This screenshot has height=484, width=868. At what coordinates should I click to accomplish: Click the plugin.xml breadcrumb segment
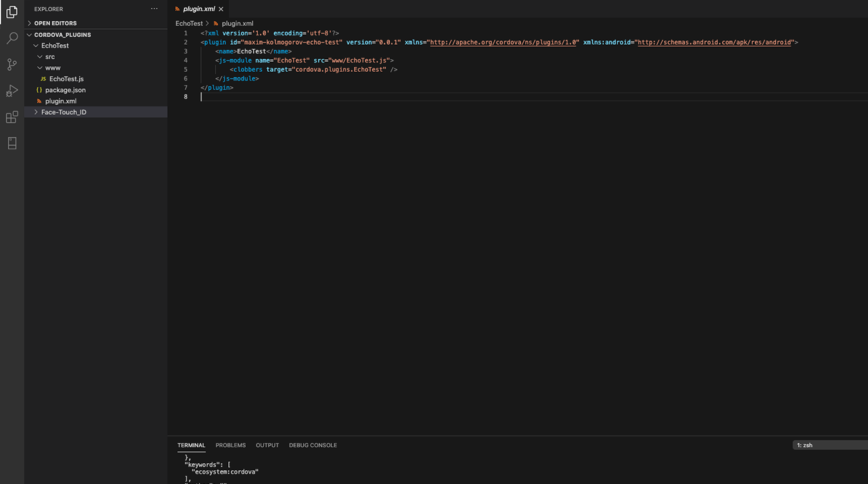(238, 23)
